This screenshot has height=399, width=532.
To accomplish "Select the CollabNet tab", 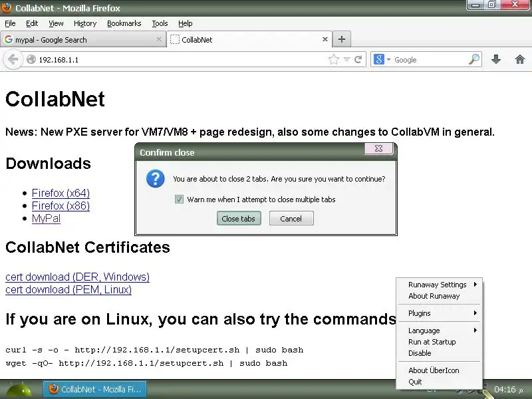I will tap(249, 39).
